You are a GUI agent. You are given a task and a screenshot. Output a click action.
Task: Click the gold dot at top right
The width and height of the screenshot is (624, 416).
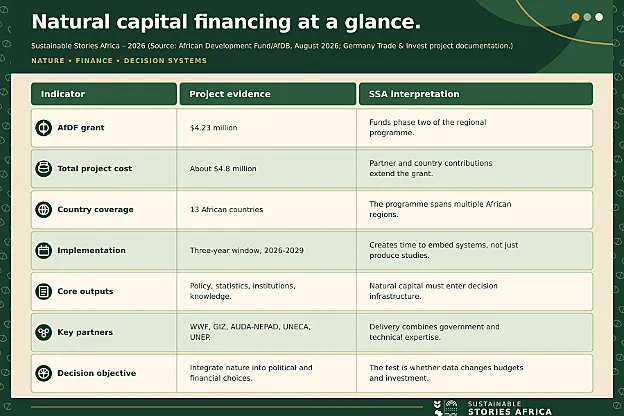pos(575,17)
